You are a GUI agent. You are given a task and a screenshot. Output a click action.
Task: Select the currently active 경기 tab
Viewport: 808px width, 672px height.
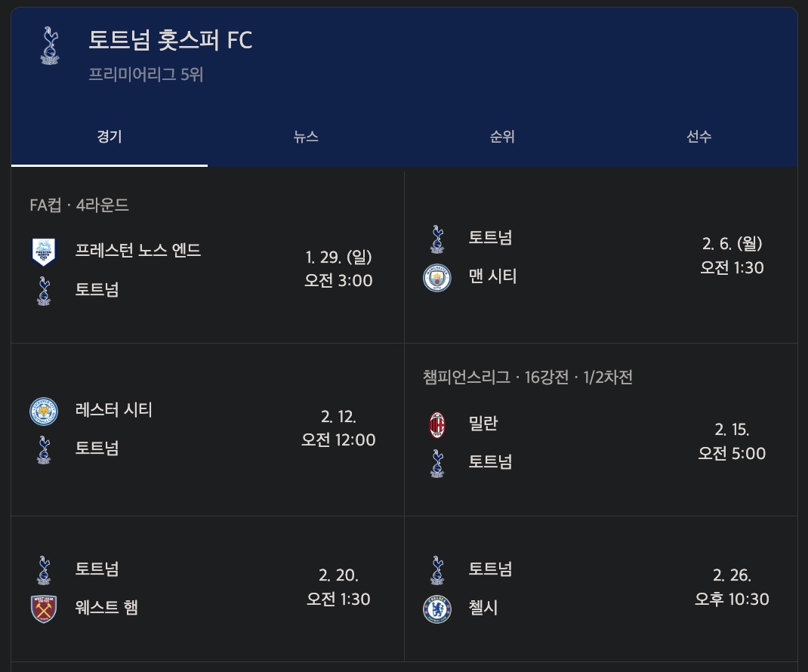pyautogui.click(x=109, y=137)
